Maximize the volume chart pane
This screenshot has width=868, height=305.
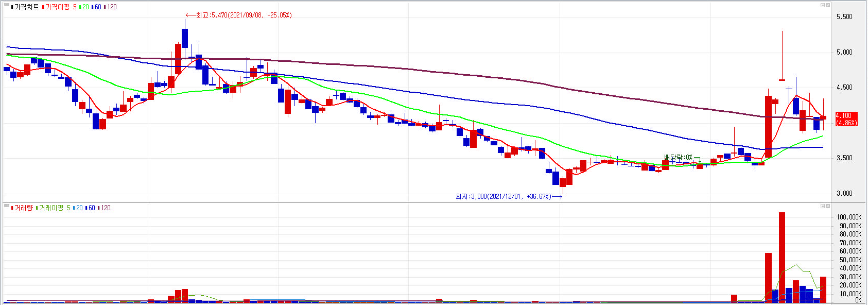pyautogui.click(x=823, y=206)
